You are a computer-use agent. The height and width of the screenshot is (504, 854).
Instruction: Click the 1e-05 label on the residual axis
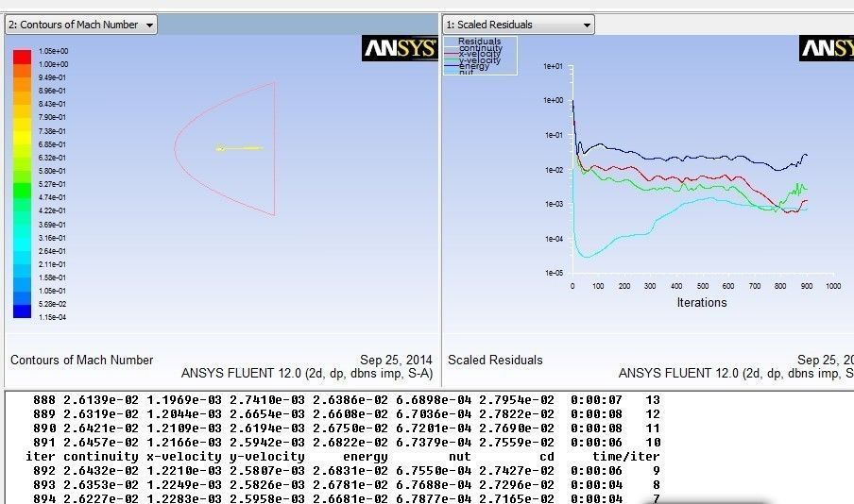tap(554, 273)
